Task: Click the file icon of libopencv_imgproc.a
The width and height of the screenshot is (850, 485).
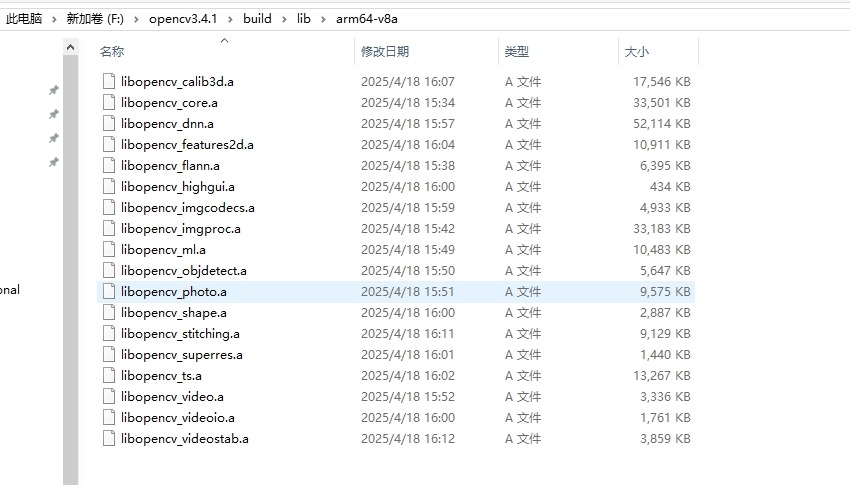Action: (109, 229)
